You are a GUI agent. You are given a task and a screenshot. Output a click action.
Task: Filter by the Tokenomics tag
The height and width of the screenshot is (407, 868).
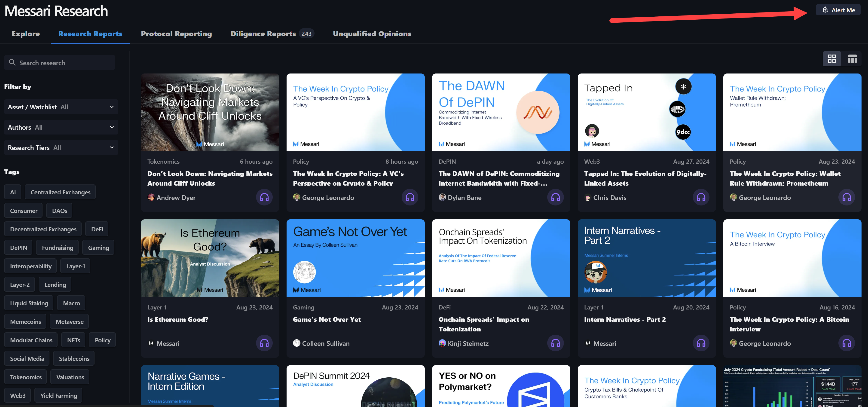pos(26,377)
